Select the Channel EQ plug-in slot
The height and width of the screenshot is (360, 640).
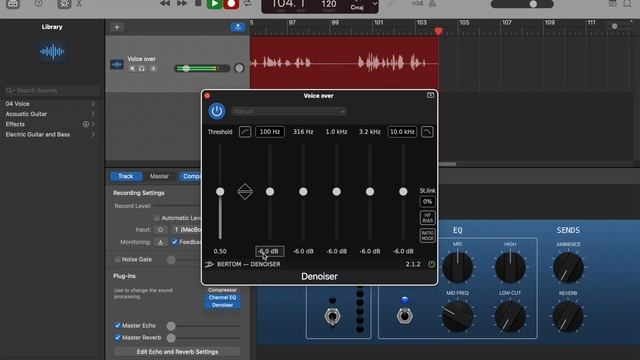pos(222,298)
